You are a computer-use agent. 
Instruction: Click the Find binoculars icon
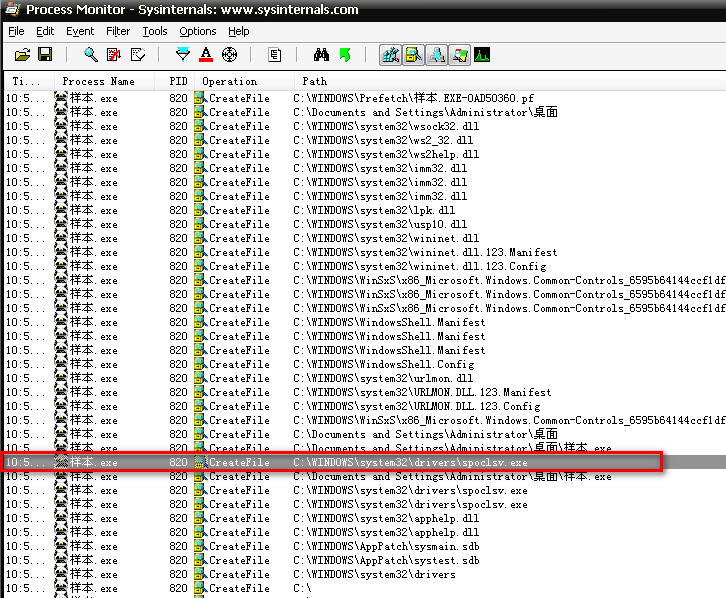(x=321, y=55)
